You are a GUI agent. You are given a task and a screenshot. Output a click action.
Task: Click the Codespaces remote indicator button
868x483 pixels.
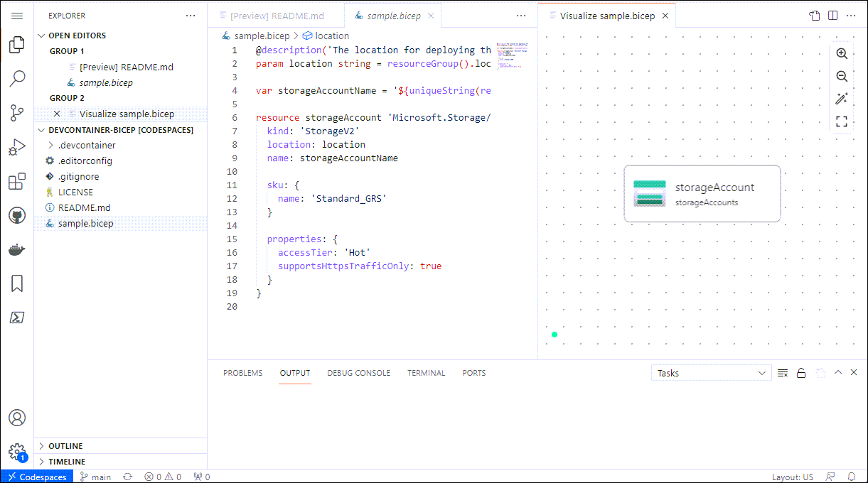point(36,477)
